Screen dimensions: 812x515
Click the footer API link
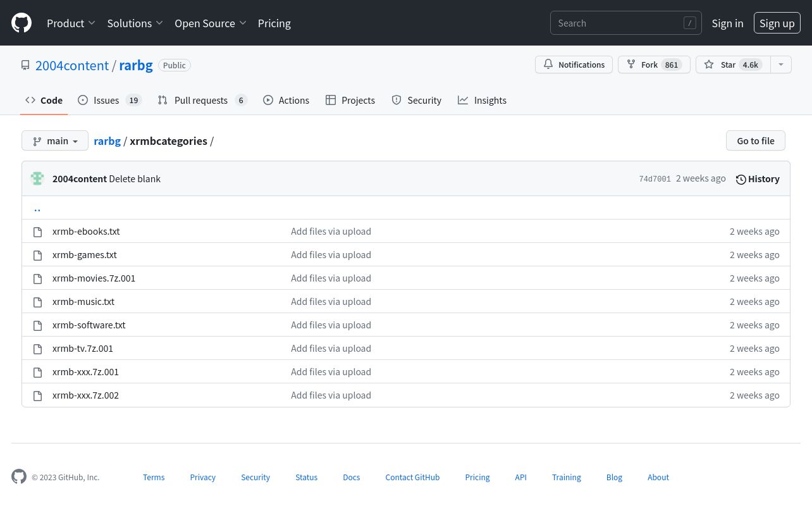[x=521, y=477]
